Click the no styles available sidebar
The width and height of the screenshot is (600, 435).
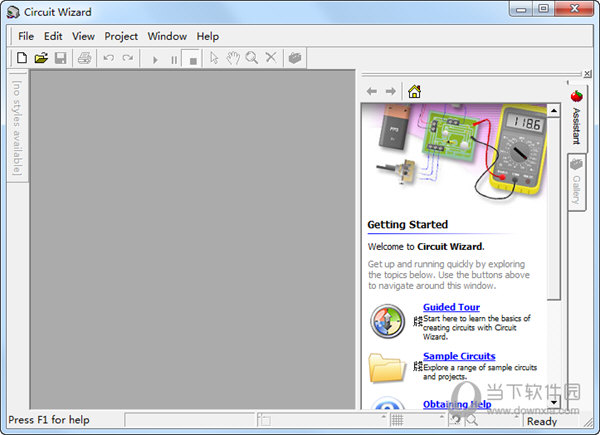point(17,128)
